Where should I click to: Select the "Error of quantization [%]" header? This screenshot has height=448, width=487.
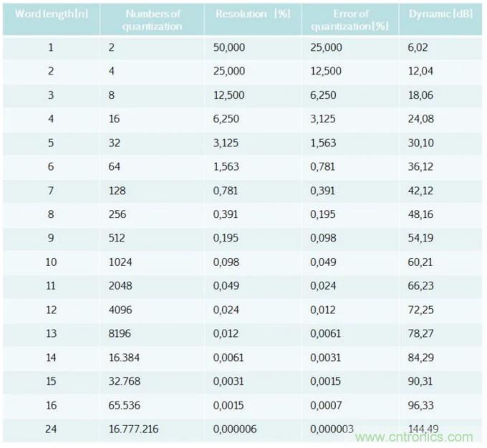pos(350,20)
